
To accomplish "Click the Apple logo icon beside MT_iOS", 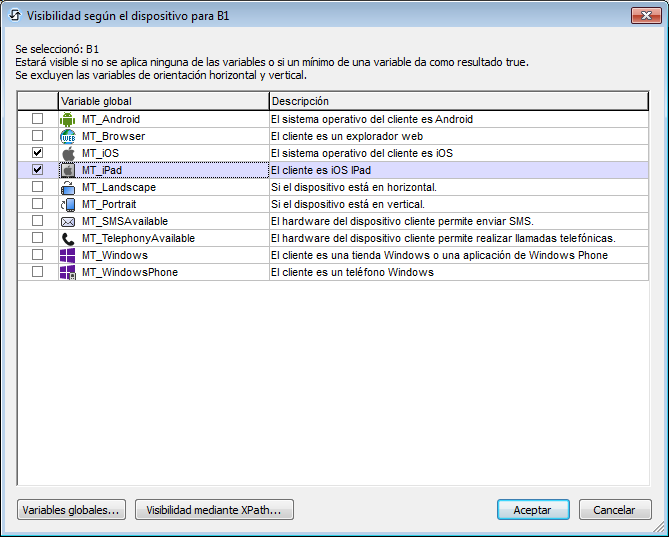I will coord(68,153).
